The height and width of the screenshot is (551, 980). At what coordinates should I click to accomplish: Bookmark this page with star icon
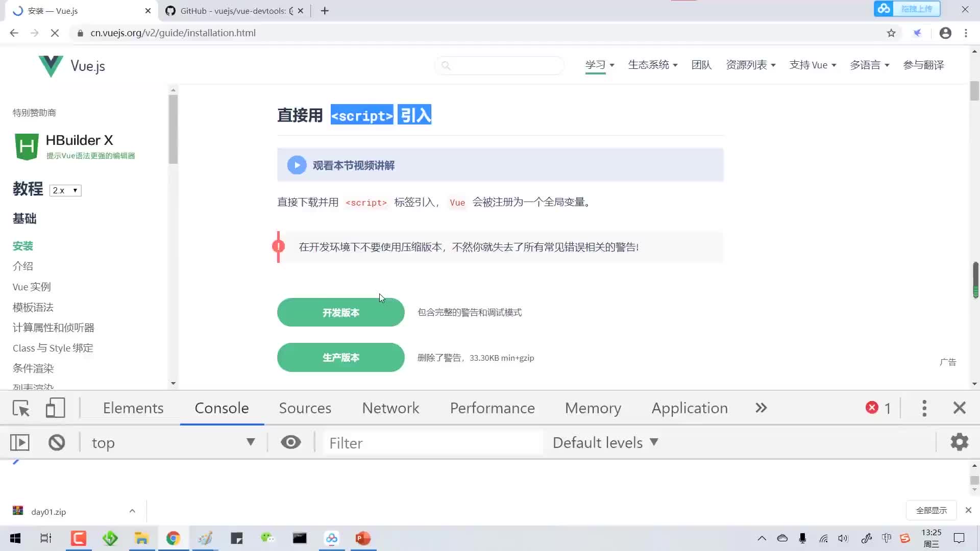pos(891,33)
